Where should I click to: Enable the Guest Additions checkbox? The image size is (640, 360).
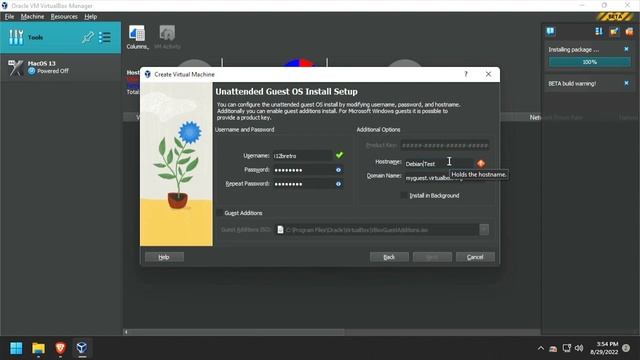220,213
